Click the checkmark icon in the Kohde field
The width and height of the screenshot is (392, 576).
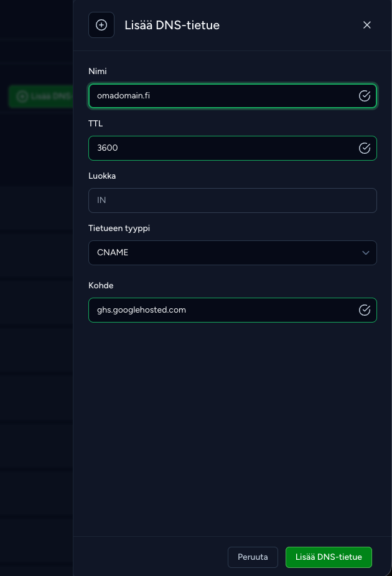coord(365,310)
